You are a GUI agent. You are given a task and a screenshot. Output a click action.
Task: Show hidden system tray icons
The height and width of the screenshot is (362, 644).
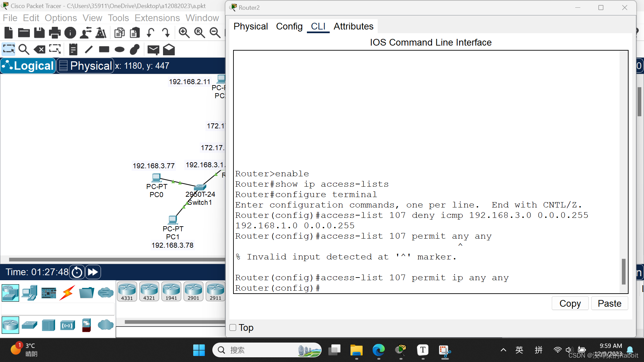503,350
